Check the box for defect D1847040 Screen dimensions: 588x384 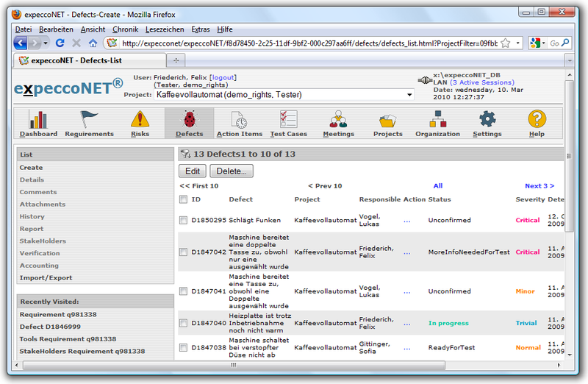pyautogui.click(x=183, y=323)
